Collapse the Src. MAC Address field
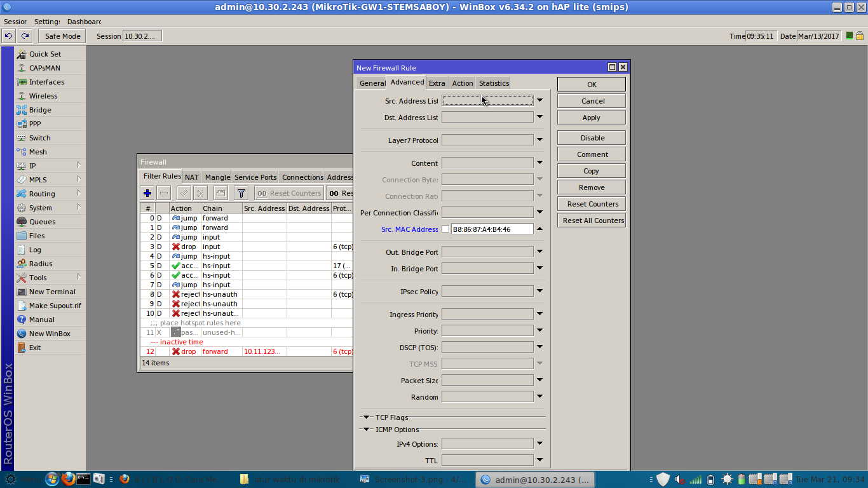Screen dimensions: 868x488 539,229
